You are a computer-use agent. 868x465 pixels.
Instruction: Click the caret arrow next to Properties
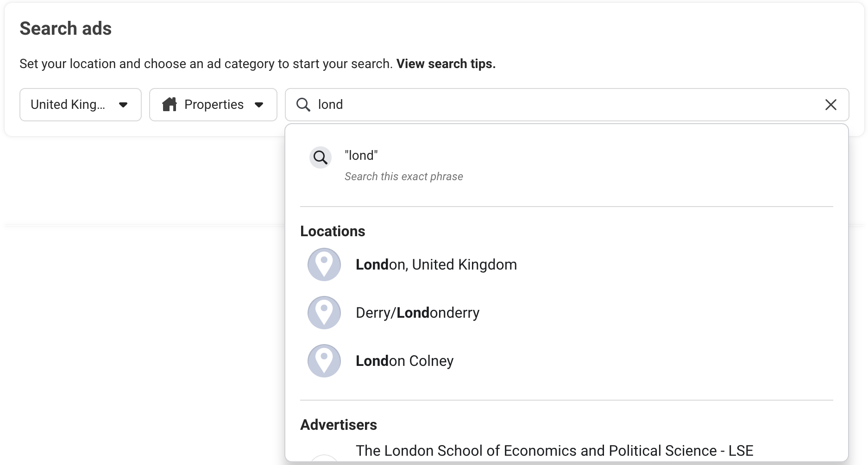pyautogui.click(x=259, y=105)
